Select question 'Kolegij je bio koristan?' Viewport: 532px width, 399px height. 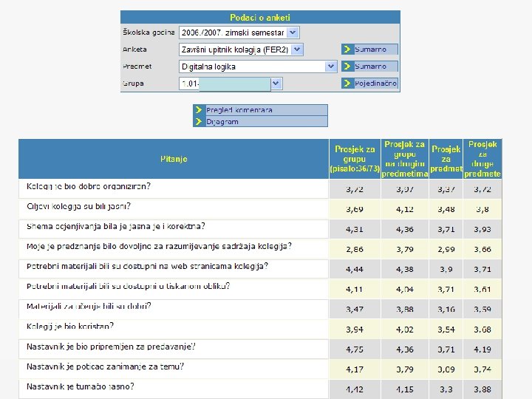pyautogui.click(x=70, y=327)
